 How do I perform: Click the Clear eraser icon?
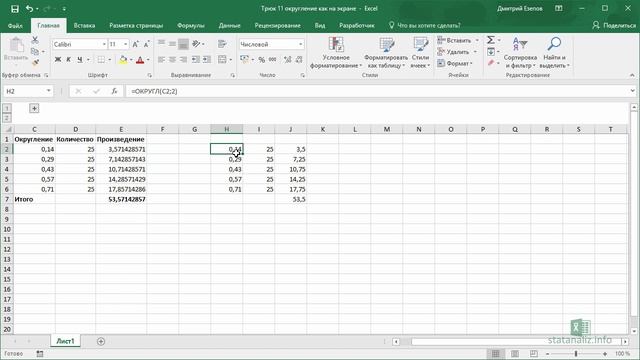pos(491,62)
